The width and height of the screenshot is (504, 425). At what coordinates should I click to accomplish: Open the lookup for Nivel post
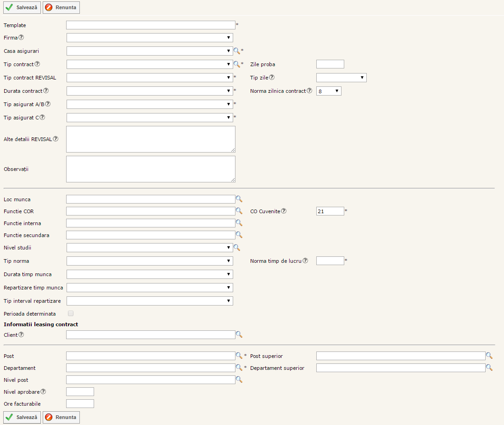(x=239, y=380)
